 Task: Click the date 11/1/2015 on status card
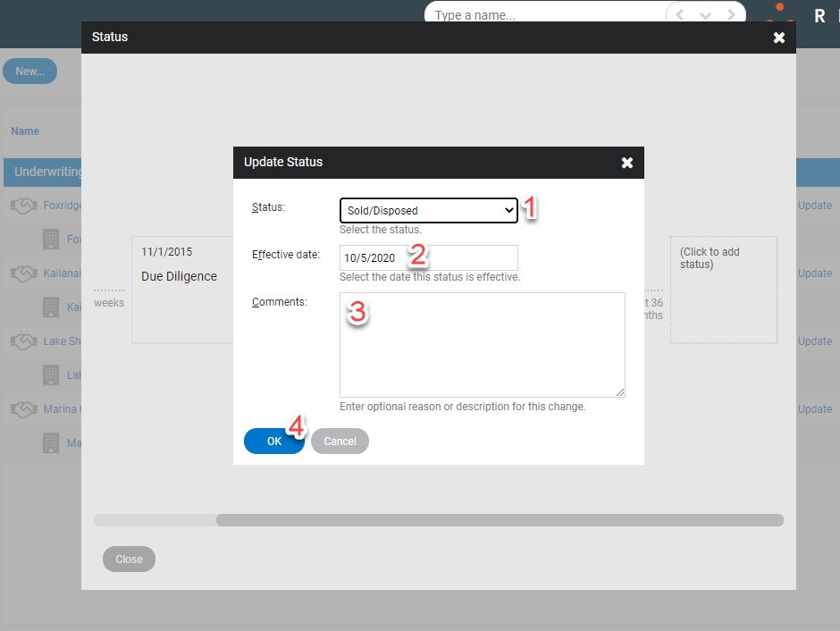click(166, 252)
